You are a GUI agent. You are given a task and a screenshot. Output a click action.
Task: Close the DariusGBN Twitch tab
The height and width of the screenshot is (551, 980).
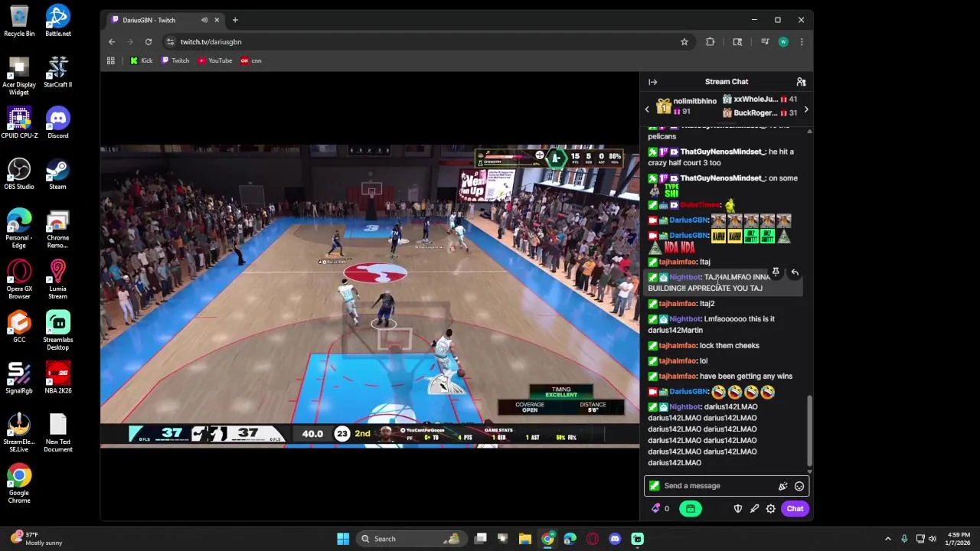217,20
